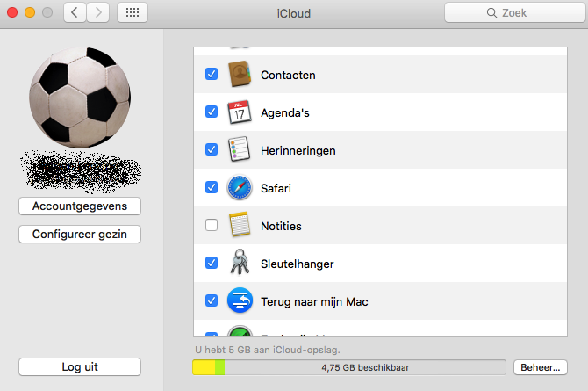This screenshot has width=588, height=391.
Task: Click the iCloud window title
Action: (294, 13)
